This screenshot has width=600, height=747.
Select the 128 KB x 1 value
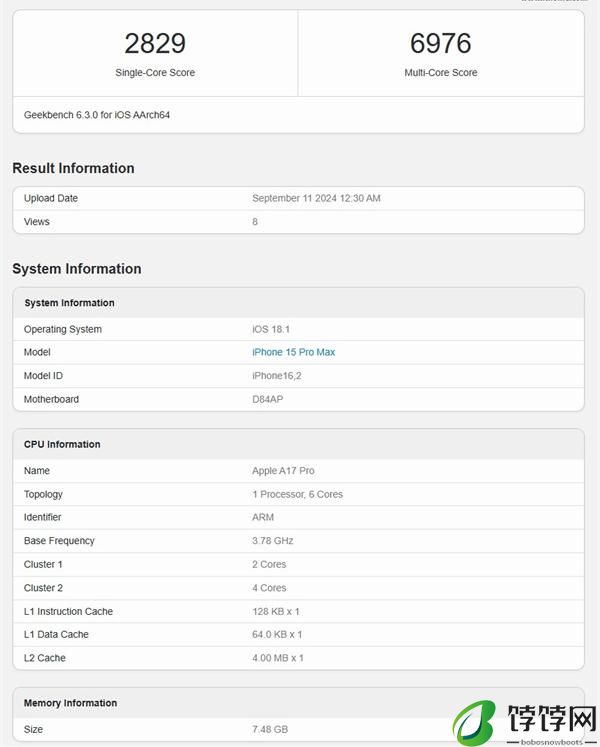pos(276,611)
